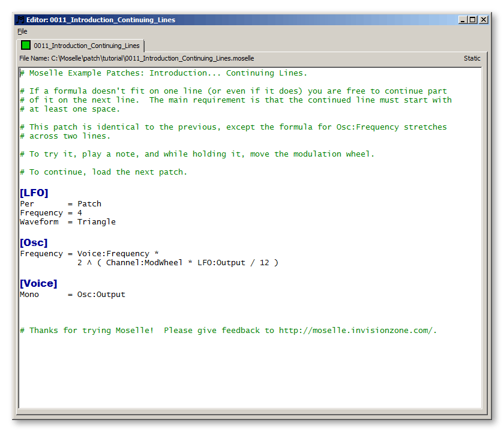Click the 'at least one space.' comment line

pos(70,109)
